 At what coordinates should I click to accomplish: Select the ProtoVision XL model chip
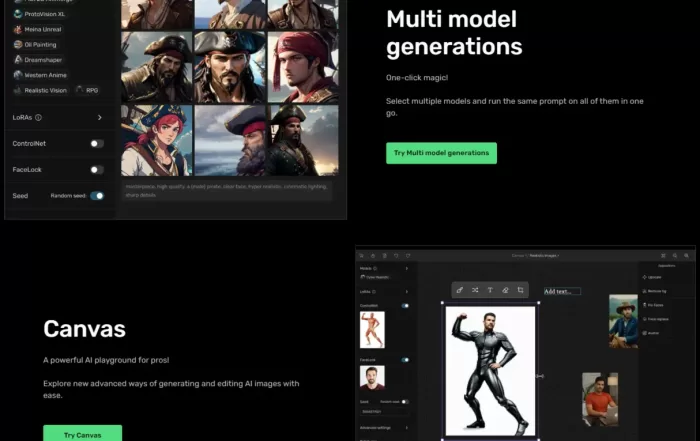click(40, 14)
